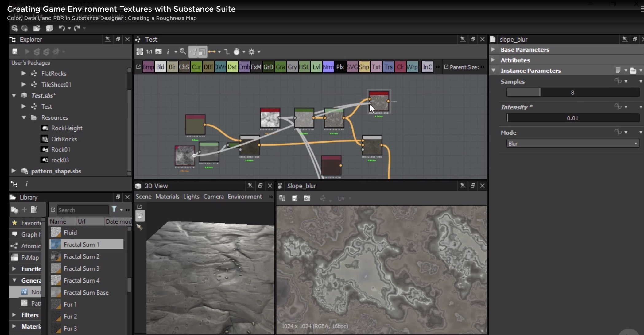Add a Levels (Lvl) node from toolbar

click(x=316, y=67)
